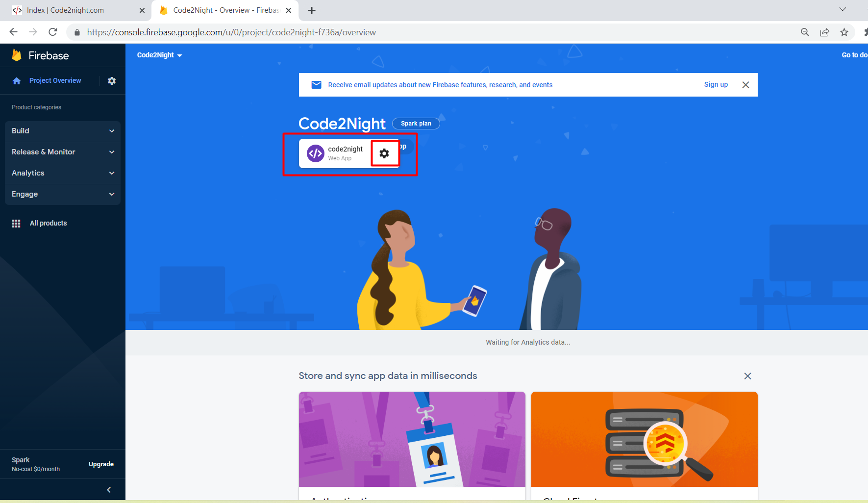Screen dimensions: 868x503
Task: Click the Authentication card thumbnail
Action: [x=412, y=439]
